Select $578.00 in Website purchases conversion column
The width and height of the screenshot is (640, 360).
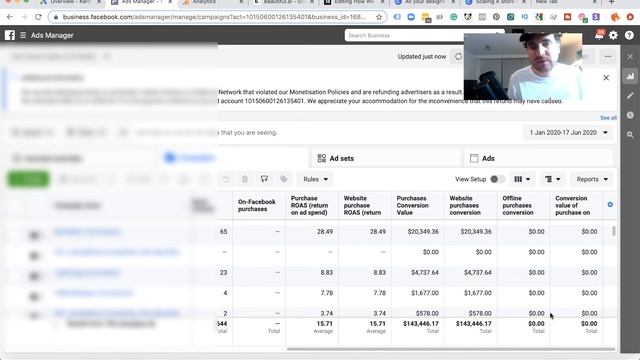(480, 313)
